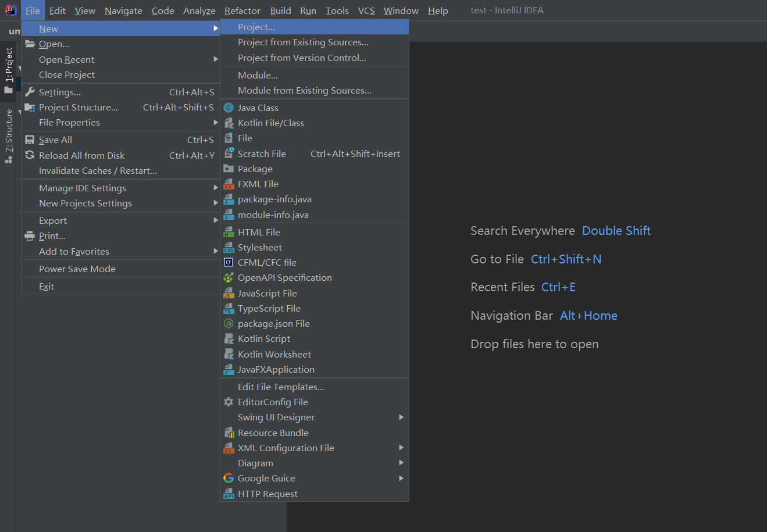Viewport: 767px width, 532px height.
Task: Click the Ctrl+E shortcut link
Action: (x=558, y=287)
